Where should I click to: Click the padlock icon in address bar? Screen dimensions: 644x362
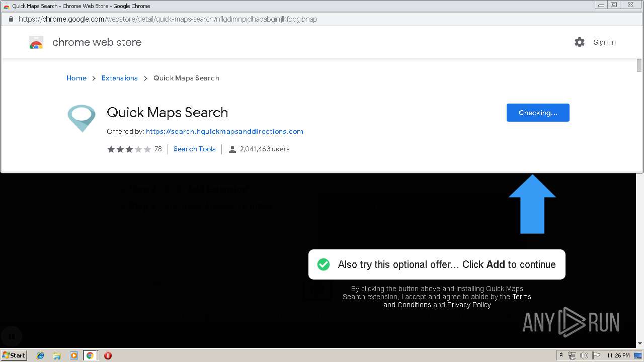point(11,19)
